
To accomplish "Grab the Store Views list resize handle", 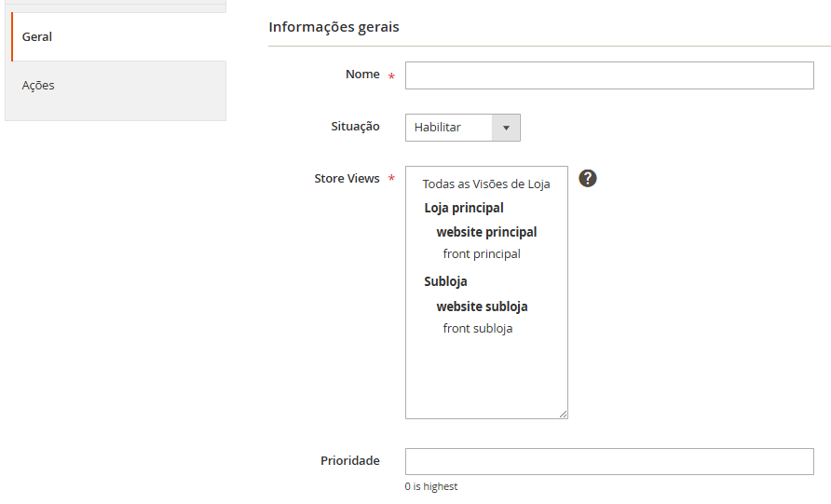I will coord(563,414).
